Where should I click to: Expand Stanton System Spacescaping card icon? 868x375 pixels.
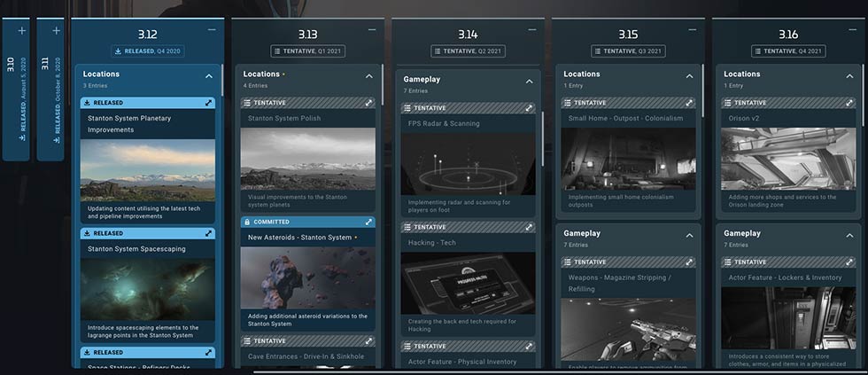click(209, 233)
